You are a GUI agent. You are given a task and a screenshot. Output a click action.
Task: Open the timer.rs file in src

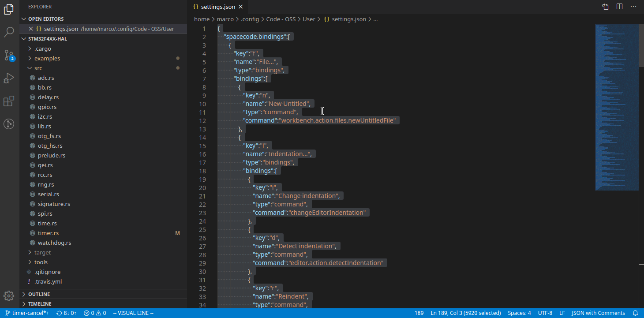(x=49, y=233)
